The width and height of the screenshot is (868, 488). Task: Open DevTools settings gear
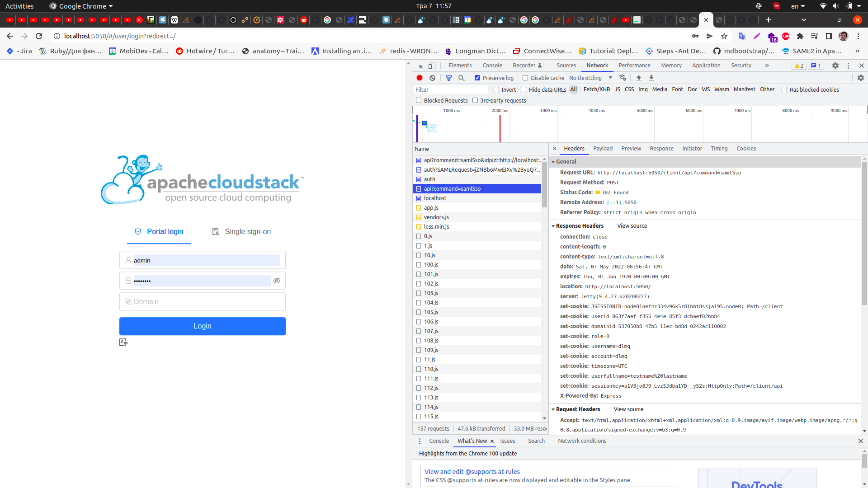835,66
